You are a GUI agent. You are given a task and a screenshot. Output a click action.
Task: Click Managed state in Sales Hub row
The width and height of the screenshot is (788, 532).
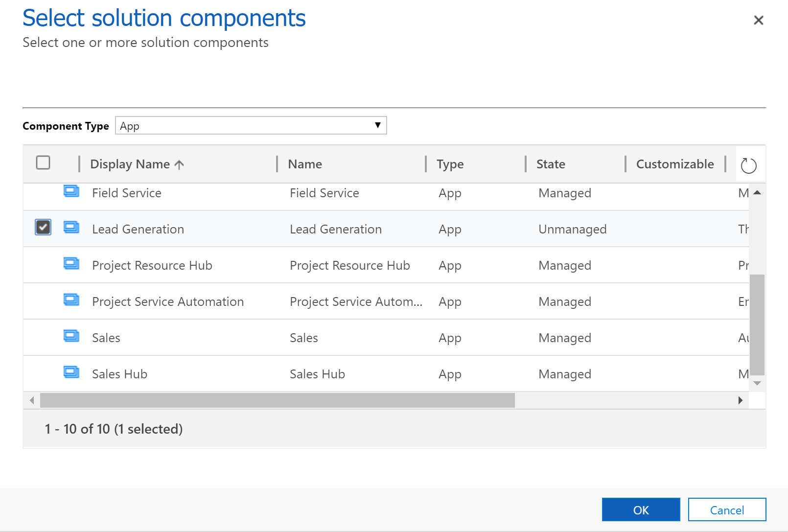pos(565,374)
